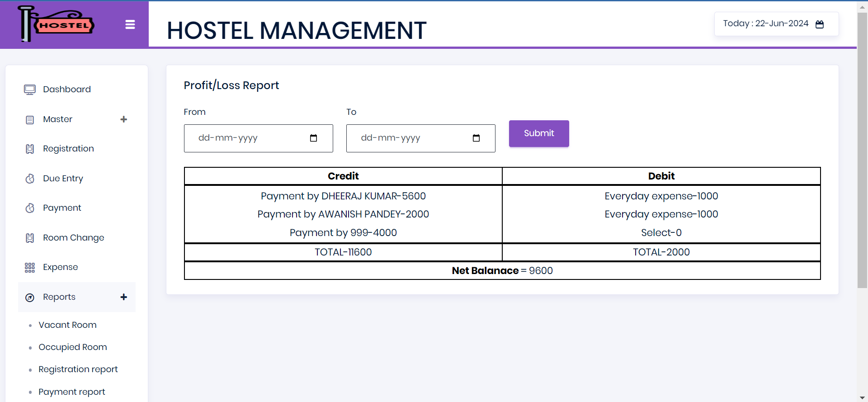Open the Payment menu item
Viewport: 868px width, 402px height.
62,208
